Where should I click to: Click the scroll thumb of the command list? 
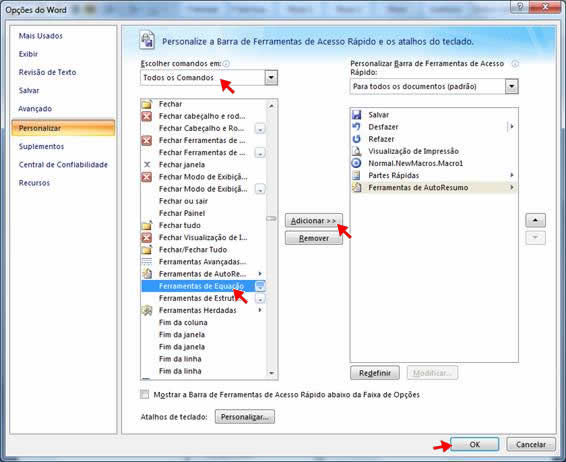click(x=271, y=218)
